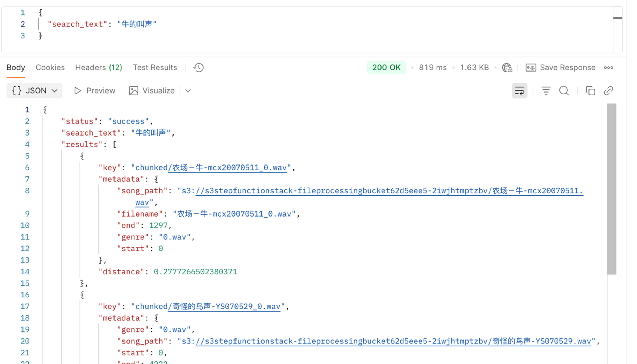Viewport: 637px width, 364px height.
Task: Click the Visualize button
Action: [x=152, y=91]
